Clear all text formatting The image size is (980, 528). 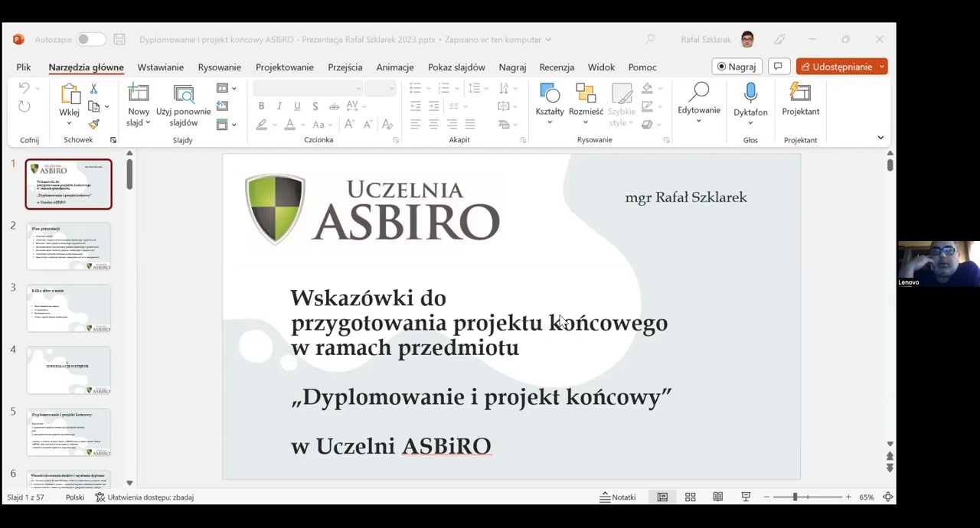coord(387,124)
